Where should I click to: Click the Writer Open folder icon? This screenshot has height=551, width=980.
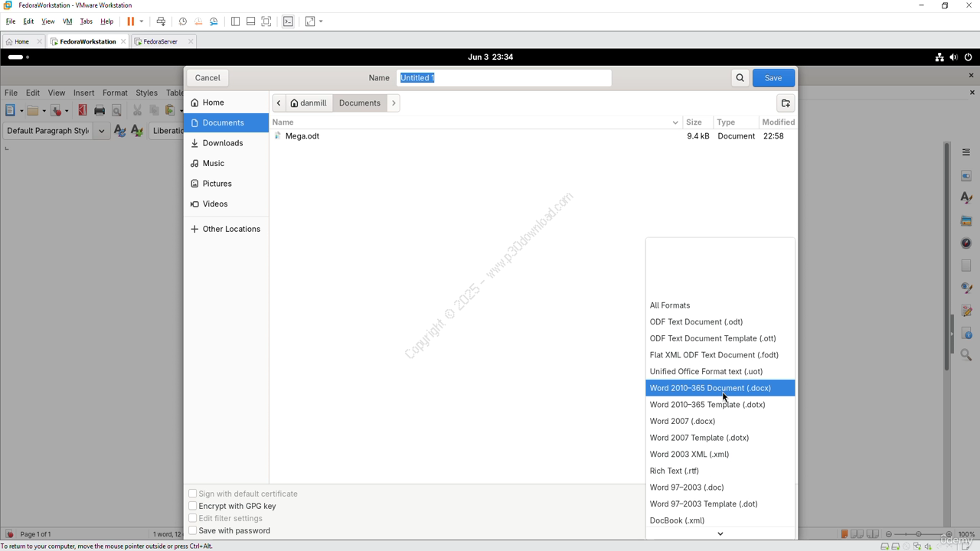(33, 110)
